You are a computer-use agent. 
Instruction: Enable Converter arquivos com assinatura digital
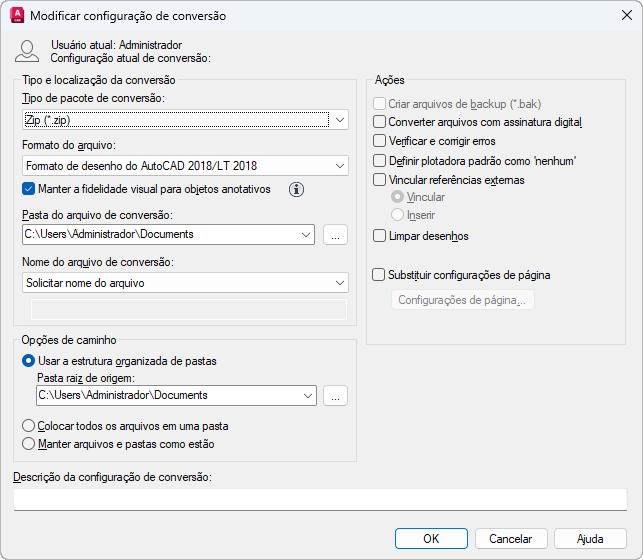[379, 122]
